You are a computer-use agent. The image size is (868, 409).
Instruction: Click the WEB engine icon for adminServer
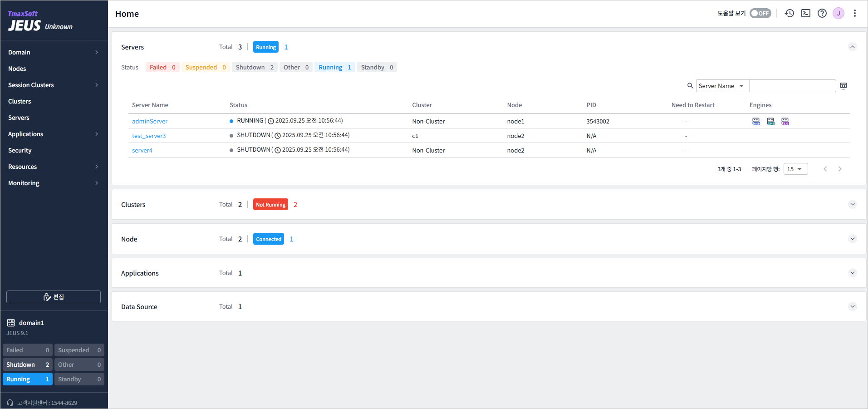[756, 121]
